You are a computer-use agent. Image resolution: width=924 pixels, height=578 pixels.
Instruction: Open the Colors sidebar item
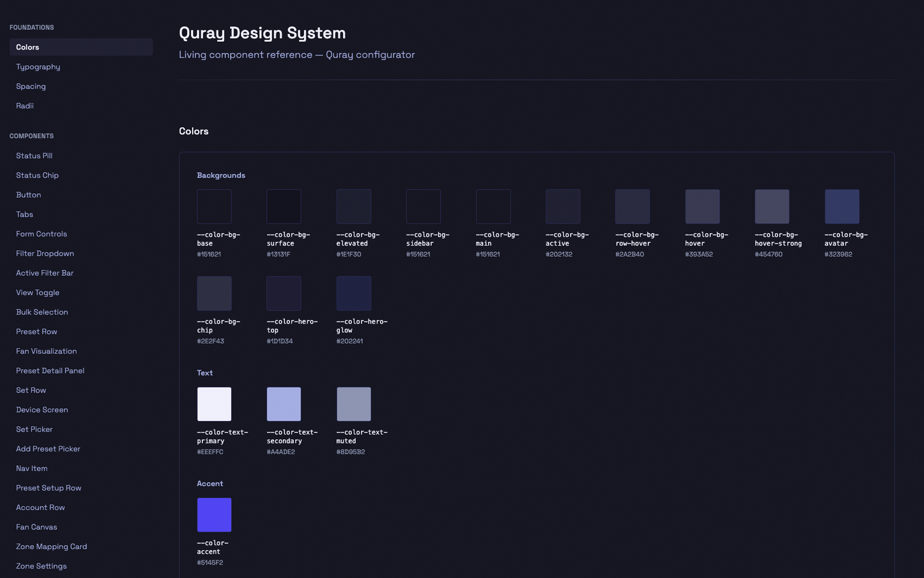[81, 47]
